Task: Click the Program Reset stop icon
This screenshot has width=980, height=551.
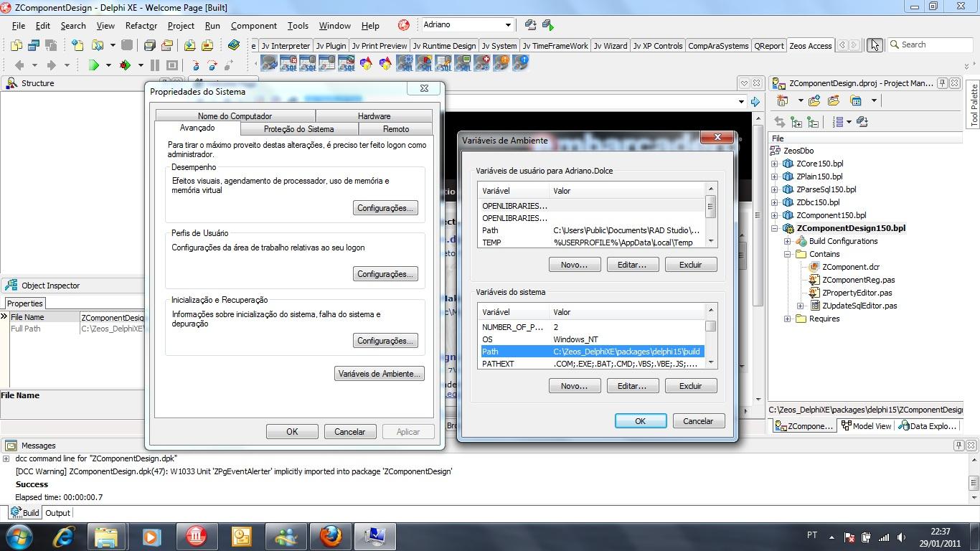Action: pyautogui.click(x=172, y=65)
